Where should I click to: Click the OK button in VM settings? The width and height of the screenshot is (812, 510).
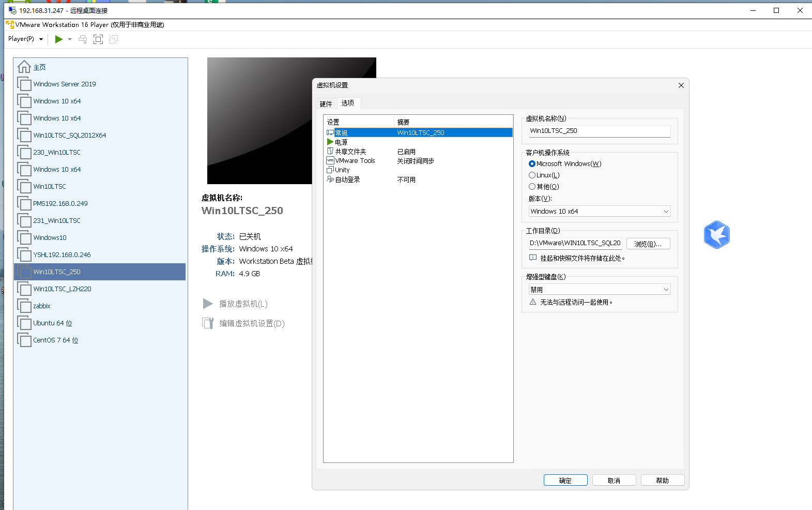(x=565, y=481)
